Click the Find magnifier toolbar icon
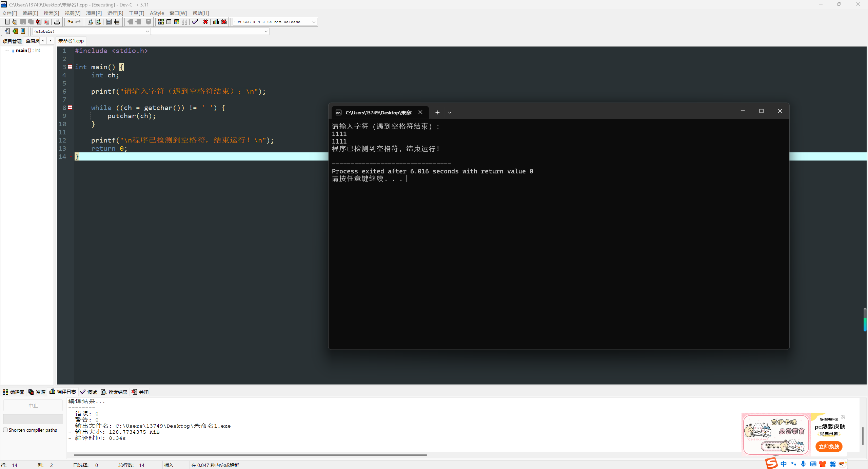This screenshot has height=469, width=868. [x=90, y=22]
